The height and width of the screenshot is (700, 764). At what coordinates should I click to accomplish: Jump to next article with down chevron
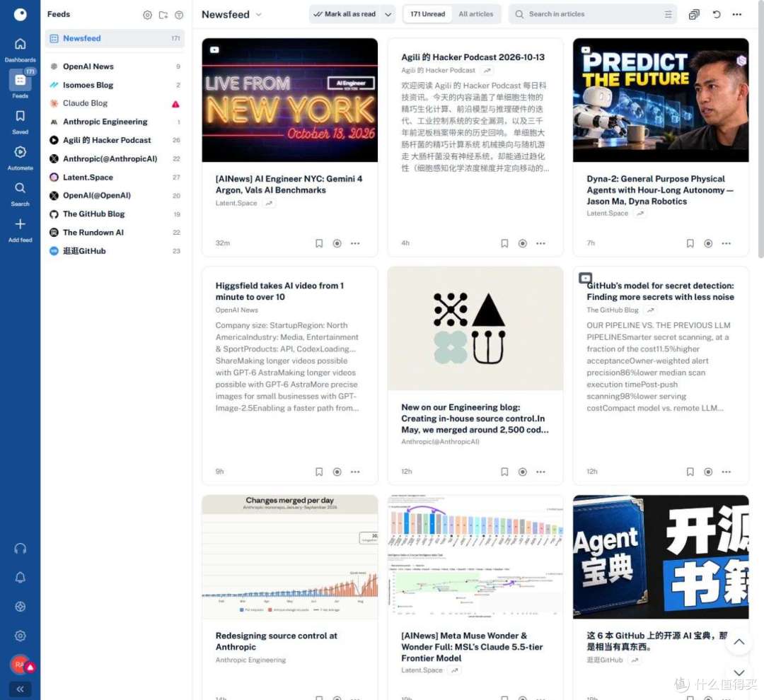click(x=739, y=672)
